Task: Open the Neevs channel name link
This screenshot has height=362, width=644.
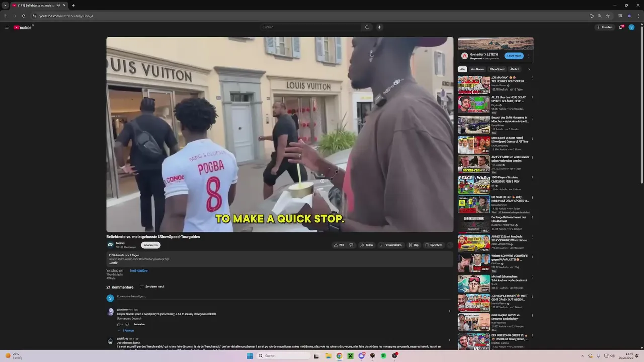Action: click(120, 243)
